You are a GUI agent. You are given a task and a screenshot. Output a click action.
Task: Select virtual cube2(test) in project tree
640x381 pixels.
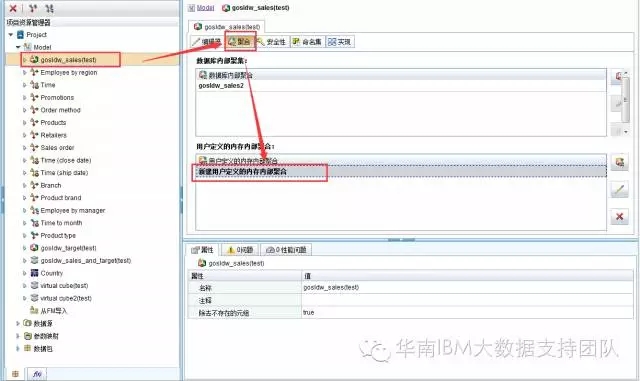point(66,298)
